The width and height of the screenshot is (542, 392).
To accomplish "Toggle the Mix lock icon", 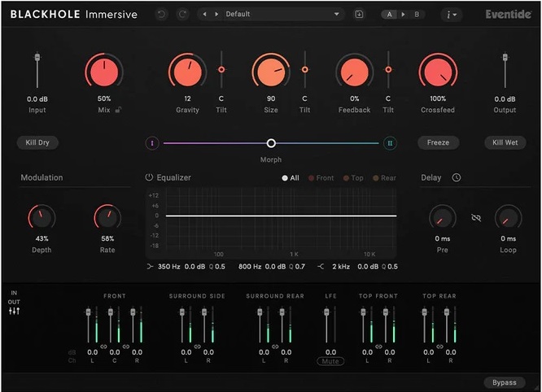I will (118, 110).
